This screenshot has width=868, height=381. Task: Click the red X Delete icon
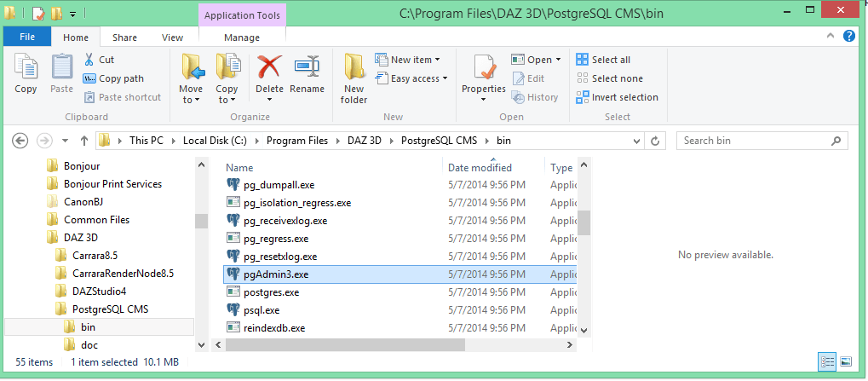click(x=269, y=67)
